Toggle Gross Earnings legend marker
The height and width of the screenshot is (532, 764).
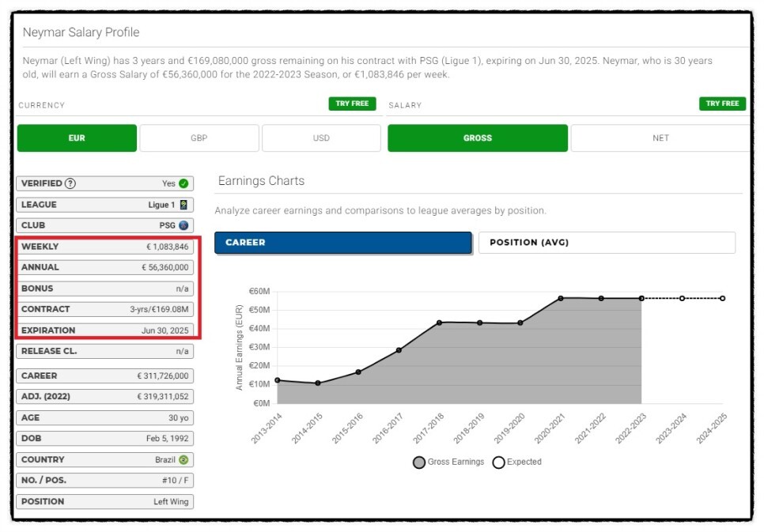pyautogui.click(x=419, y=462)
